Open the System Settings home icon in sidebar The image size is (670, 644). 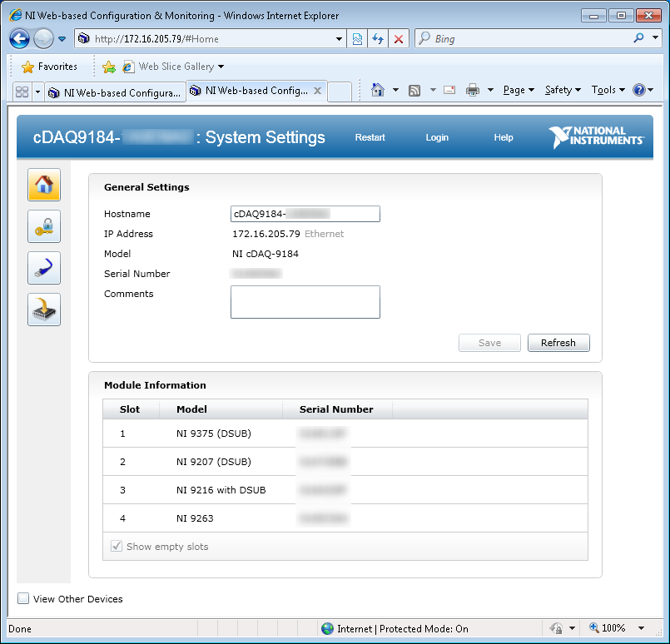[44, 185]
